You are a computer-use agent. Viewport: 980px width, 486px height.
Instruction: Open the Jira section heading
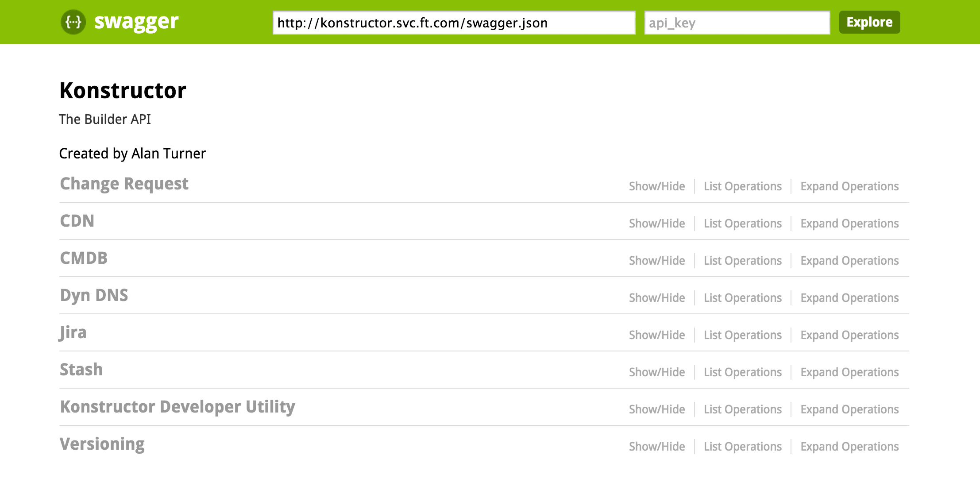coord(73,332)
